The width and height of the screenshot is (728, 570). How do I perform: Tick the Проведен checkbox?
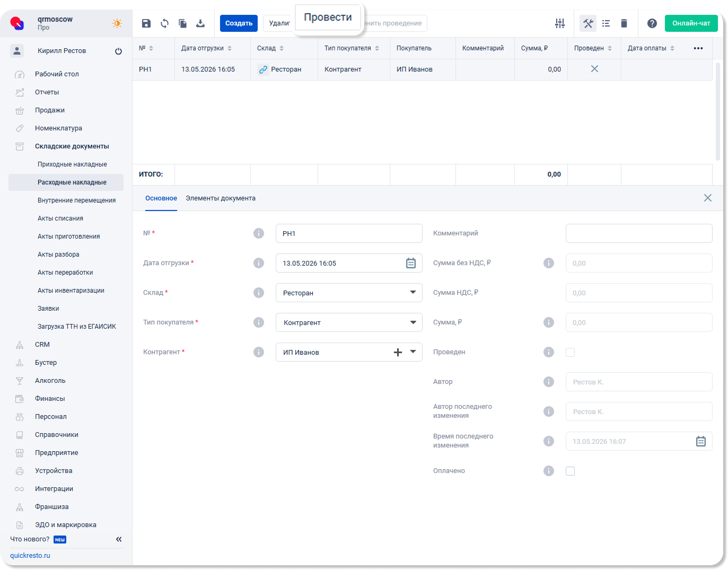point(570,352)
